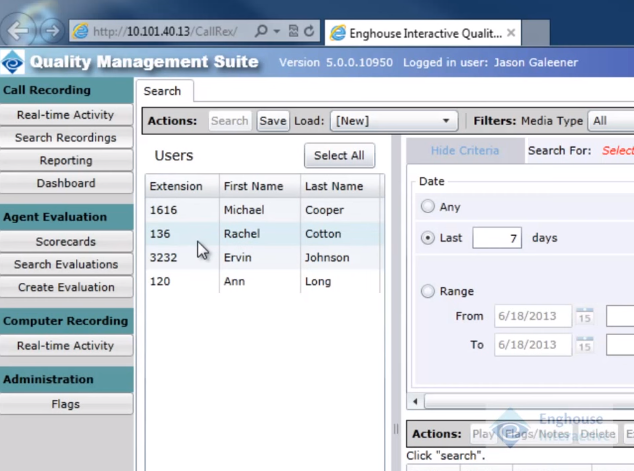Image resolution: width=634 pixels, height=471 pixels.
Task: Sort users by First Name column header
Action: [x=260, y=186]
